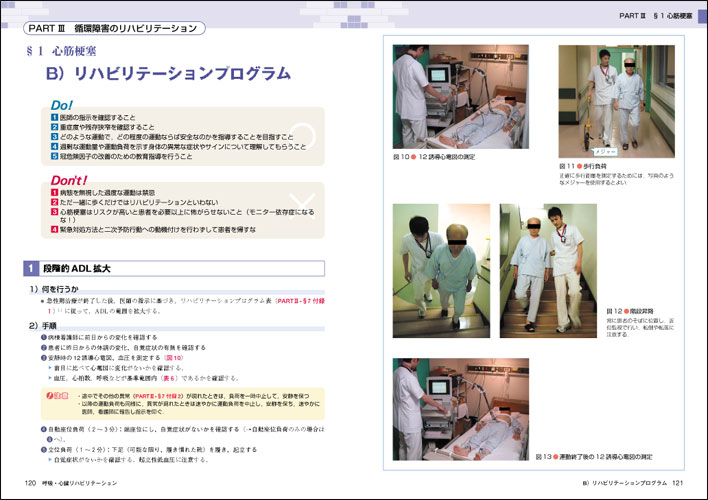This screenshot has height=500, width=708.
Task: Click the red numbered square 1 under Don't!
Action: click(x=54, y=189)
